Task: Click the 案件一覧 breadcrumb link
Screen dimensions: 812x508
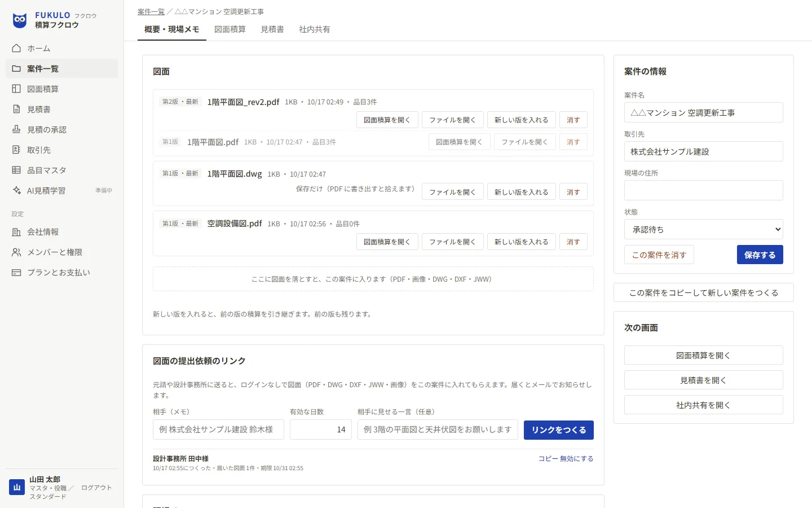Action: pyautogui.click(x=151, y=11)
